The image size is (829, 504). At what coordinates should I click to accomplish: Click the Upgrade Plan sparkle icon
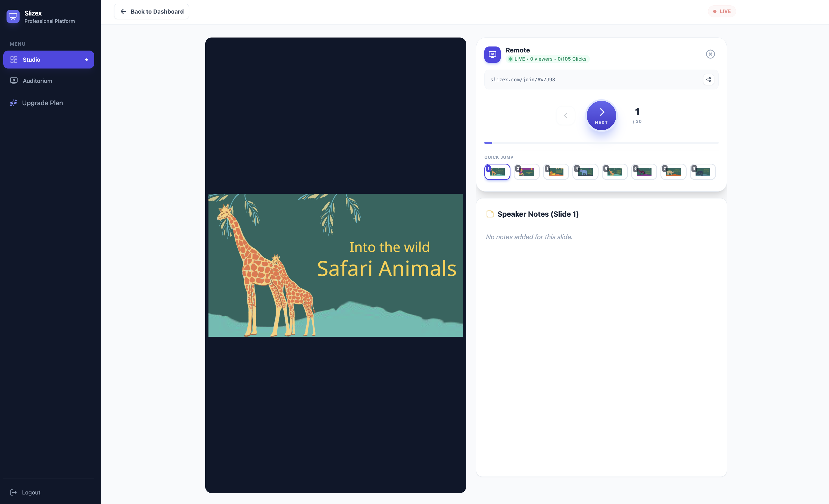pos(13,102)
